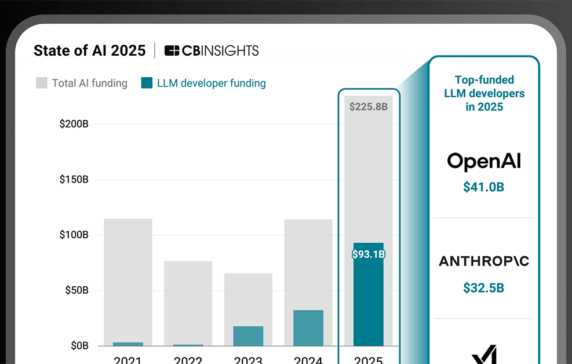Click the CB Insights logo icon
This screenshot has width=572, height=364.
tap(171, 51)
